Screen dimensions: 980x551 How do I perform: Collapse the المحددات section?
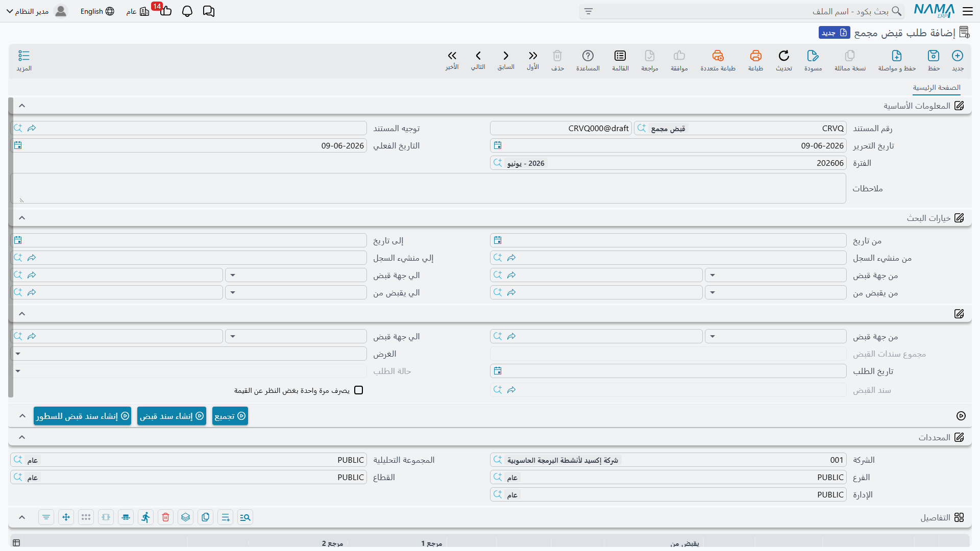coord(22,437)
